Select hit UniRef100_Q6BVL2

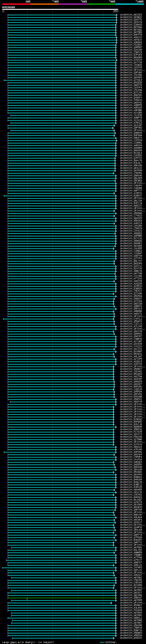coord(131,618)
